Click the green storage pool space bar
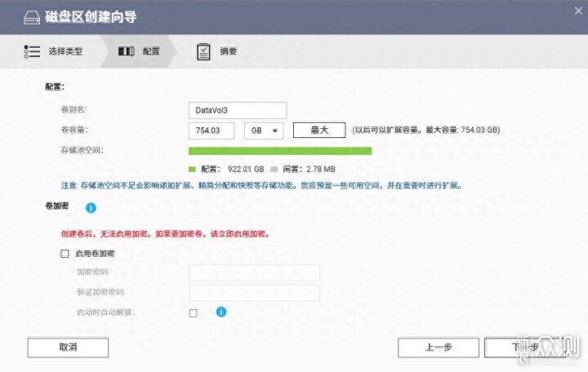588x372 pixels. click(280, 151)
